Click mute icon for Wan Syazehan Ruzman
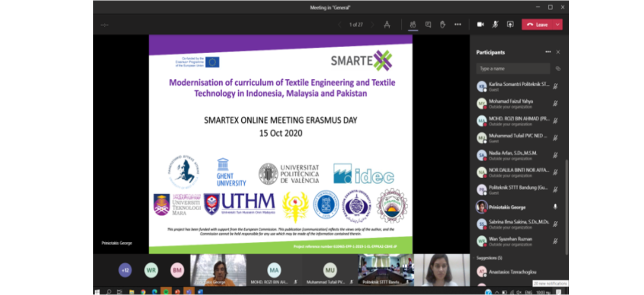Viewport: 644px width, 295px height. (556, 241)
